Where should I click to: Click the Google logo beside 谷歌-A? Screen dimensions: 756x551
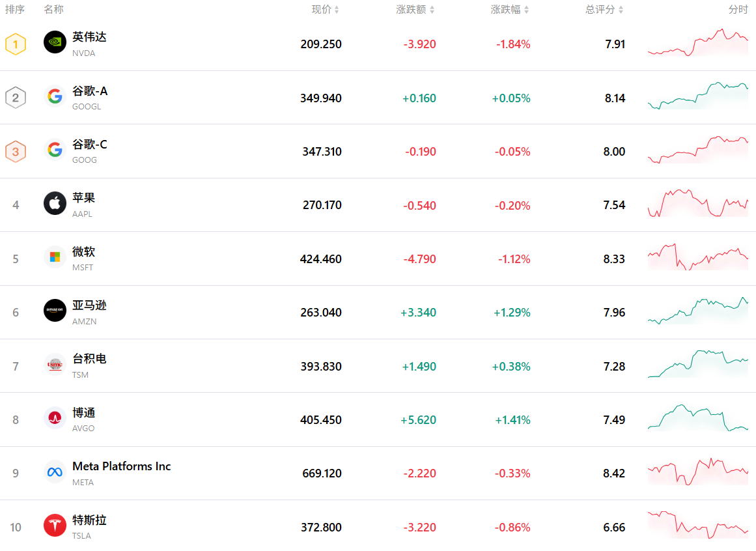tap(55, 96)
